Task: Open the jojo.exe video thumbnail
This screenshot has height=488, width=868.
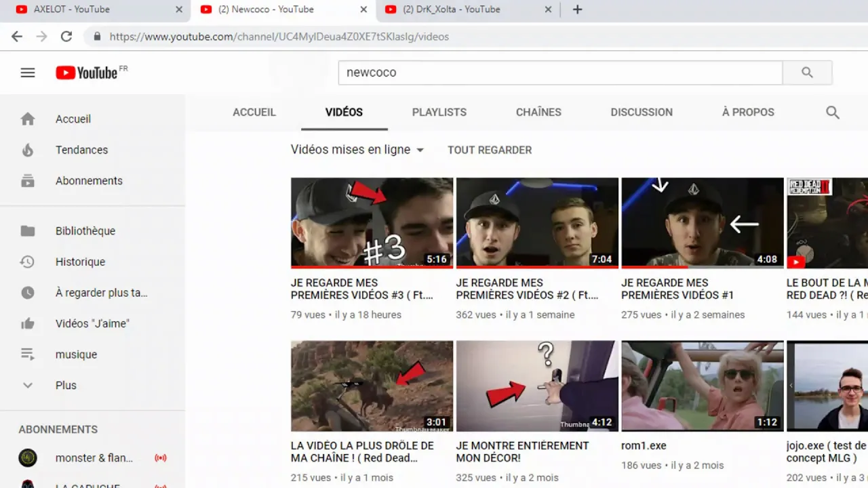Action: [827, 386]
